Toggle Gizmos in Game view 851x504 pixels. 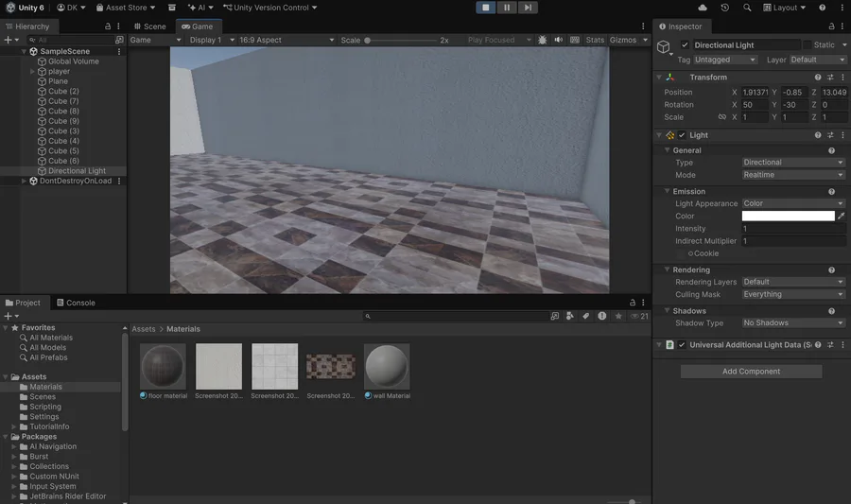click(x=622, y=40)
